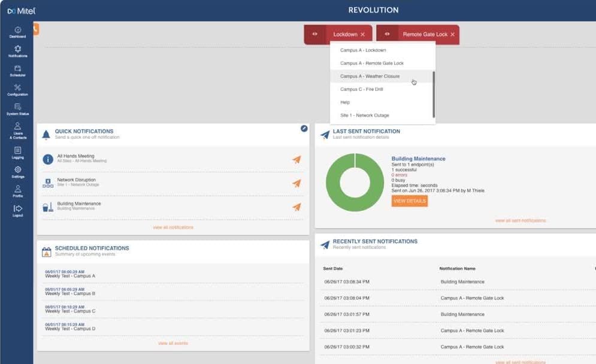Open the Scheduler sidebar icon
The image size is (596, 364).
point(17,71)
